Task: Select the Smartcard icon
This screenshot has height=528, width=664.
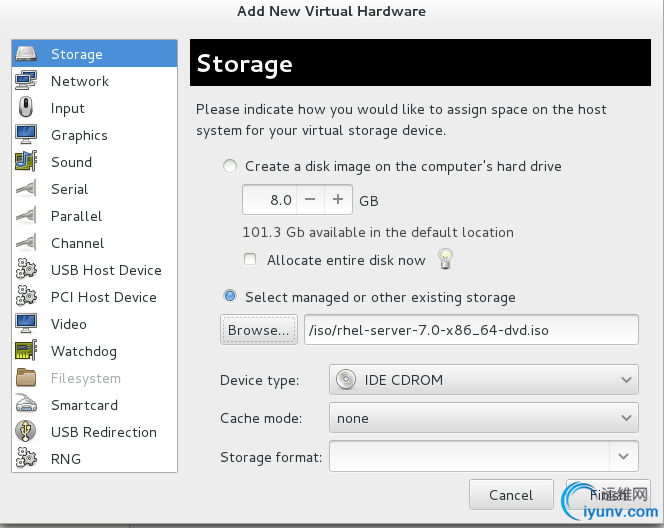Action: point(26,405)
